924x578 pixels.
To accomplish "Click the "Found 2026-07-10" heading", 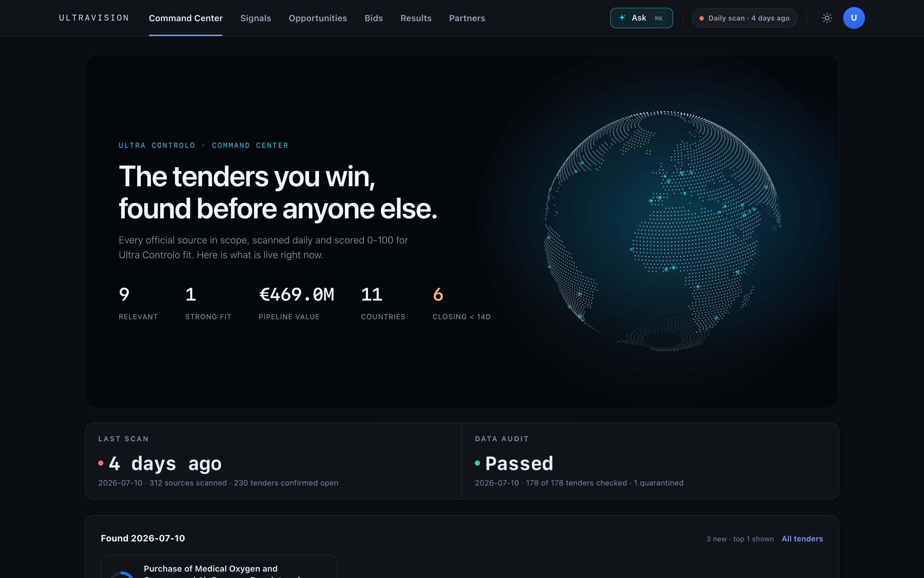I will 143,538.
